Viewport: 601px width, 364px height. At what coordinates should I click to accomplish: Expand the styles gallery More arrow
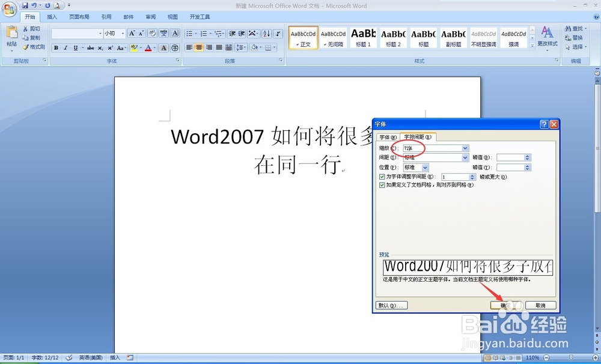532,46
